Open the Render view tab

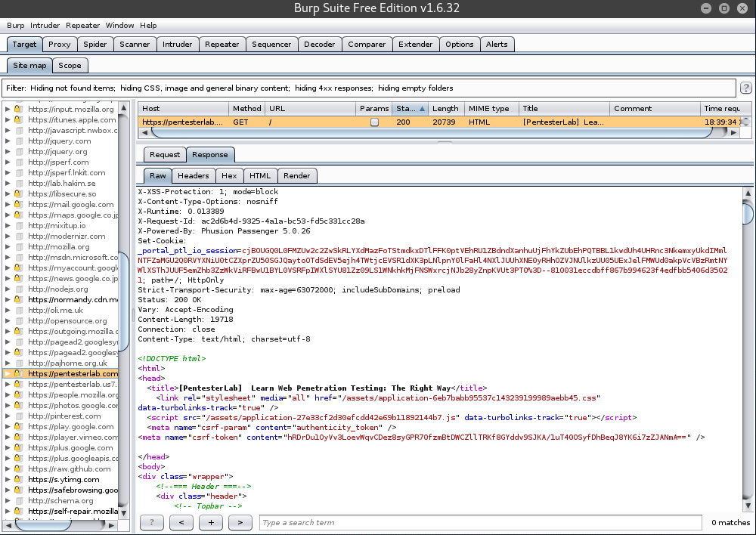coord(296,176)
